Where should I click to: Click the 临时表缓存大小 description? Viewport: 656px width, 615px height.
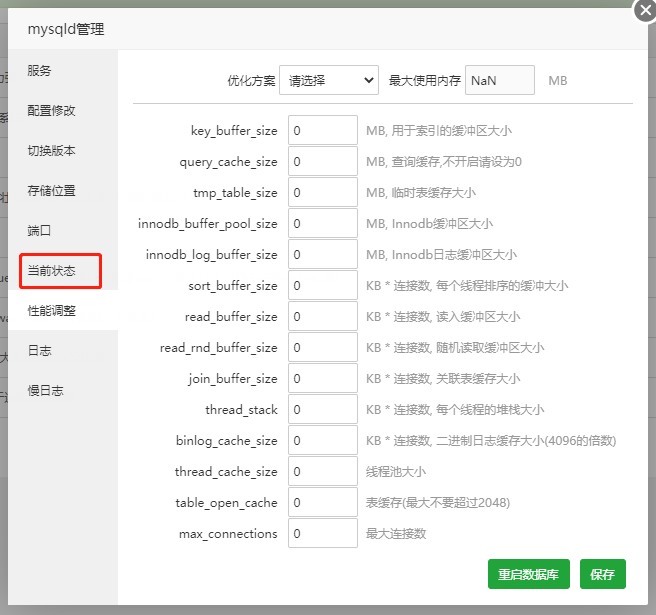coord(421,192)
